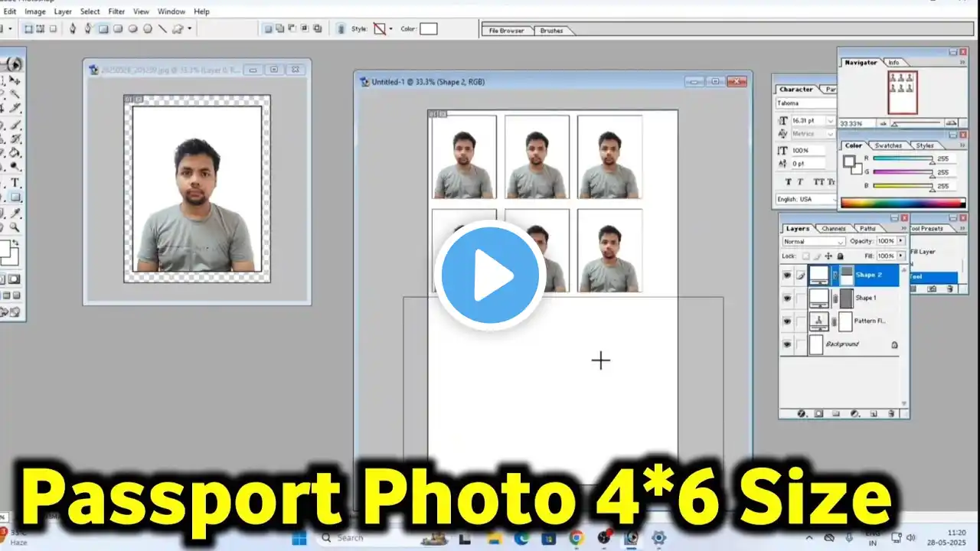
Task: Open the language dropdown showing English: USA
Action: pos(805,199)
